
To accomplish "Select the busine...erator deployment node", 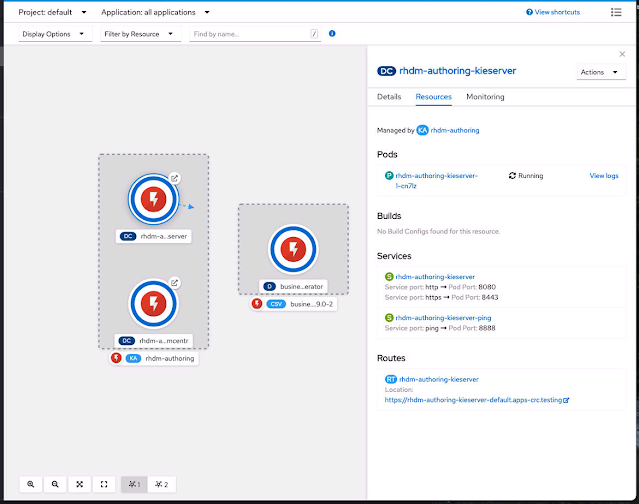I will pyautogui.click(x=293, y=249).
